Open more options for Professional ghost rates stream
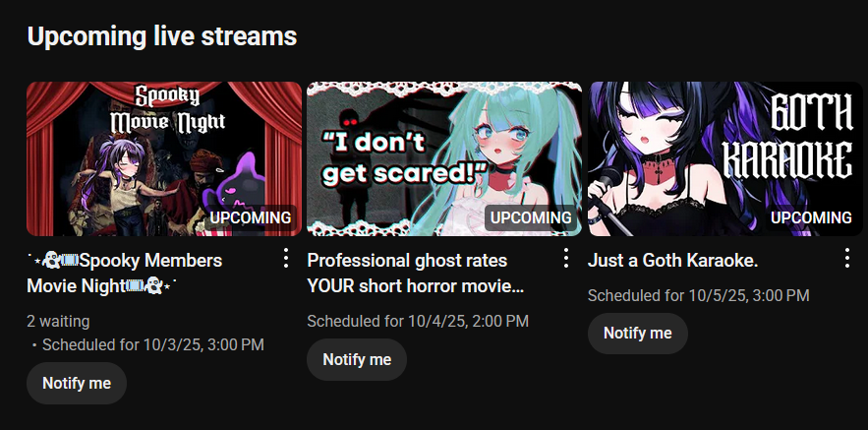Image resolution: width=868 pixels, height=430 pixels. 566,258
